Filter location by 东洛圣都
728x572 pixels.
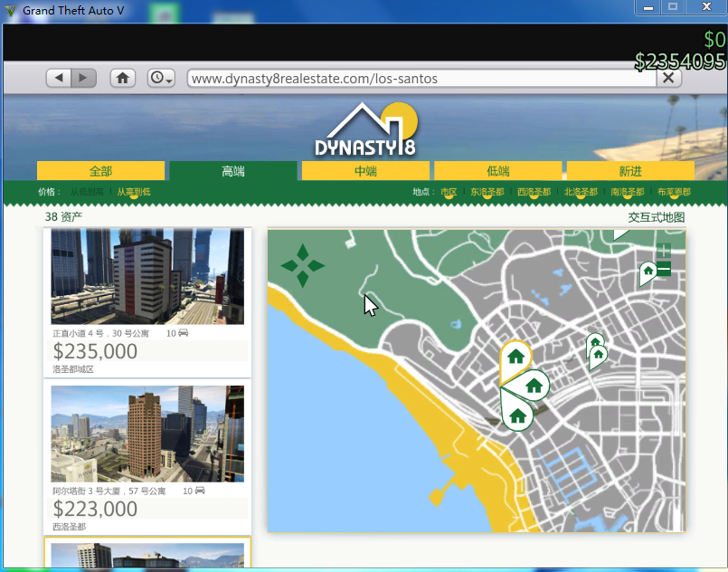(x=487, y=192)
